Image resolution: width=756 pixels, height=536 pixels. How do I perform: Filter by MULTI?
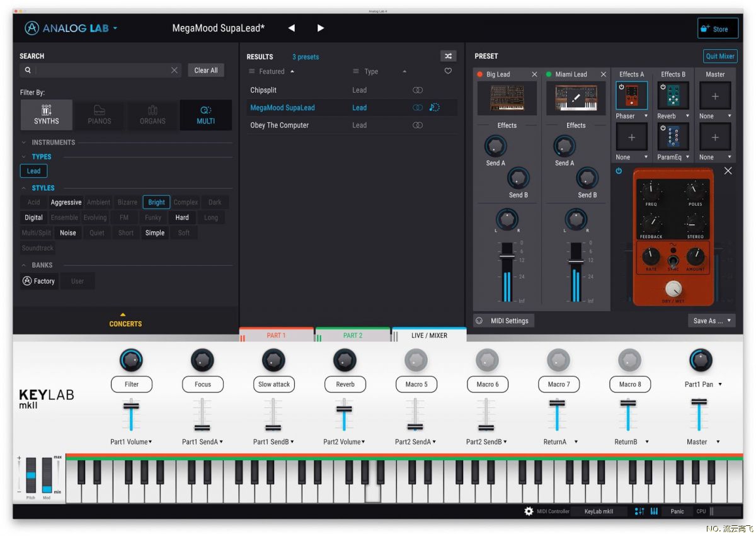[206, 115]
